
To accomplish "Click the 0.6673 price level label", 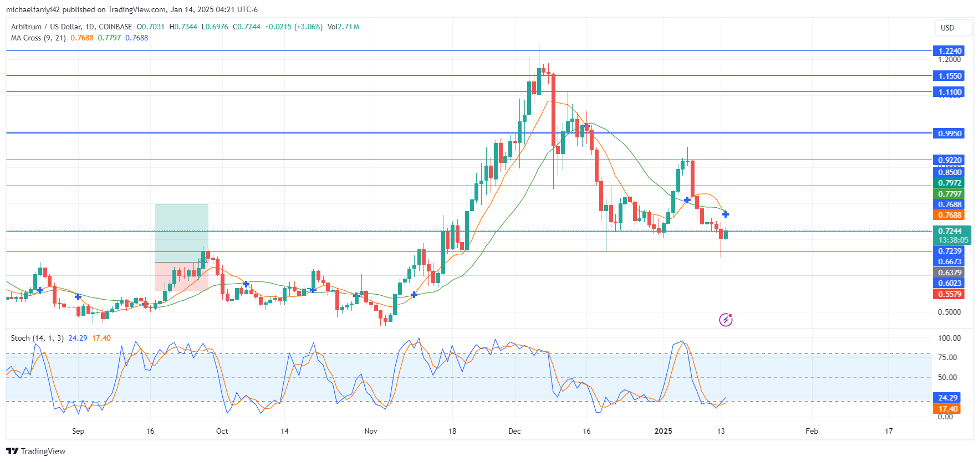I will [949, 261].
